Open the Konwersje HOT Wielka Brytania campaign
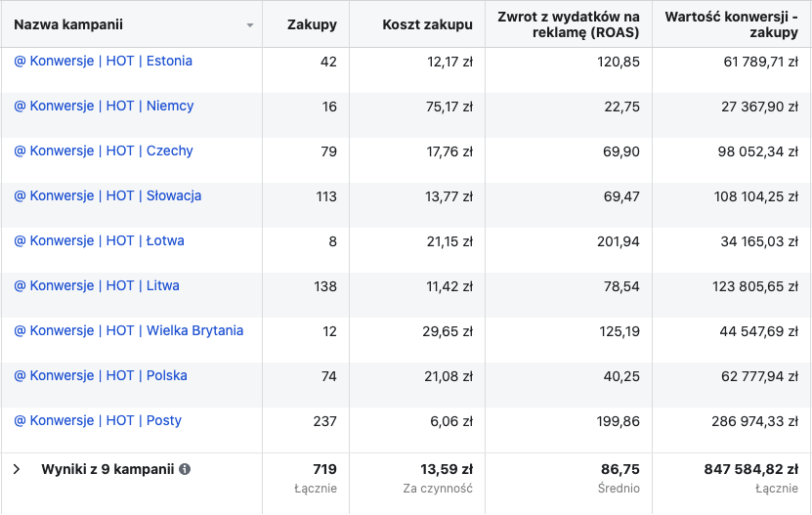812x515 pixels. (129, 330)
